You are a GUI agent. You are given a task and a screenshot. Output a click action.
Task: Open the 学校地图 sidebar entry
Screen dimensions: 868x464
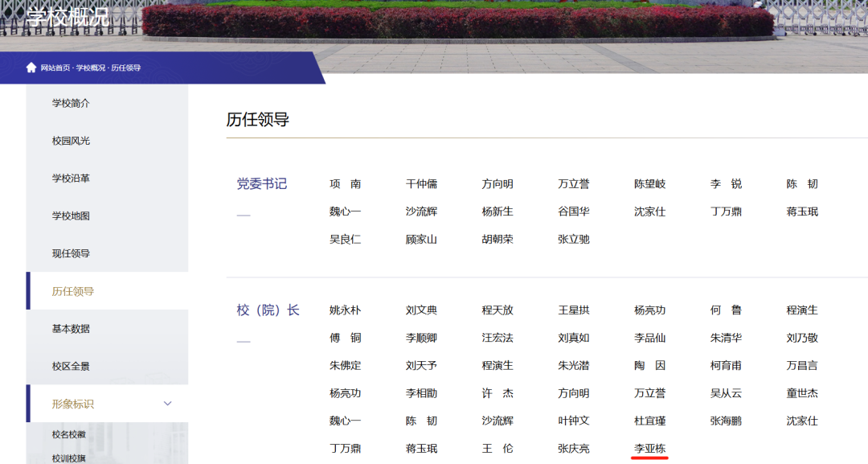(71, 216)
